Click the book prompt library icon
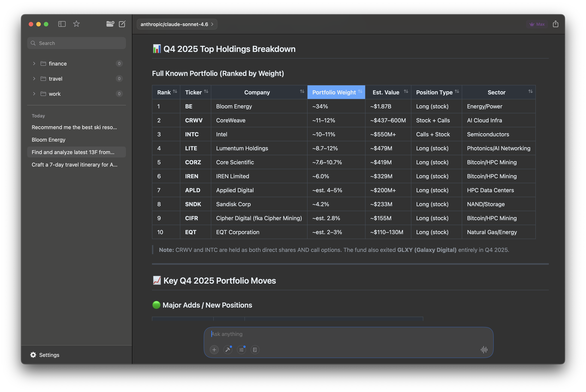586x392 pixels. (x=255, y=350)
